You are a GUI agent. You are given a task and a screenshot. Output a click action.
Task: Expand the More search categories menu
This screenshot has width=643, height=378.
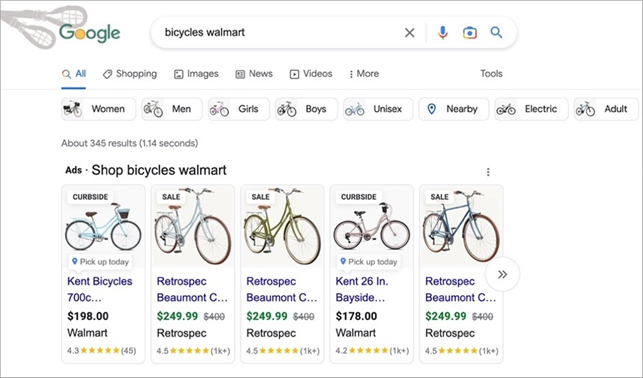pos(364,74)
